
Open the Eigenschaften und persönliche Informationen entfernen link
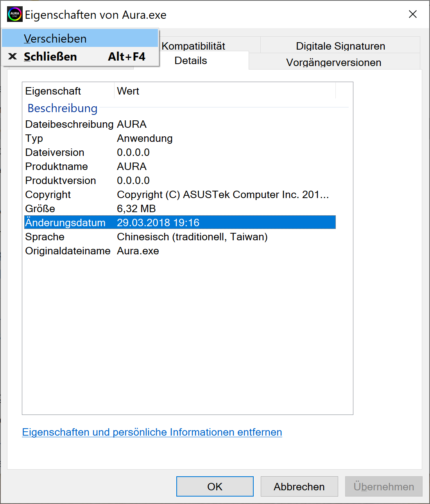click(x=152, y=432)
